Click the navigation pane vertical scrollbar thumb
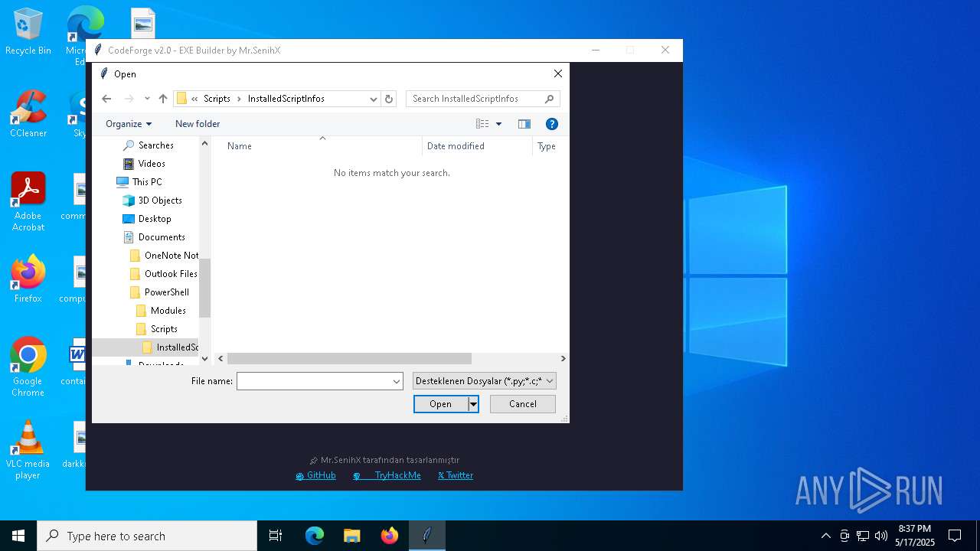980x551 pixels. 204,288
